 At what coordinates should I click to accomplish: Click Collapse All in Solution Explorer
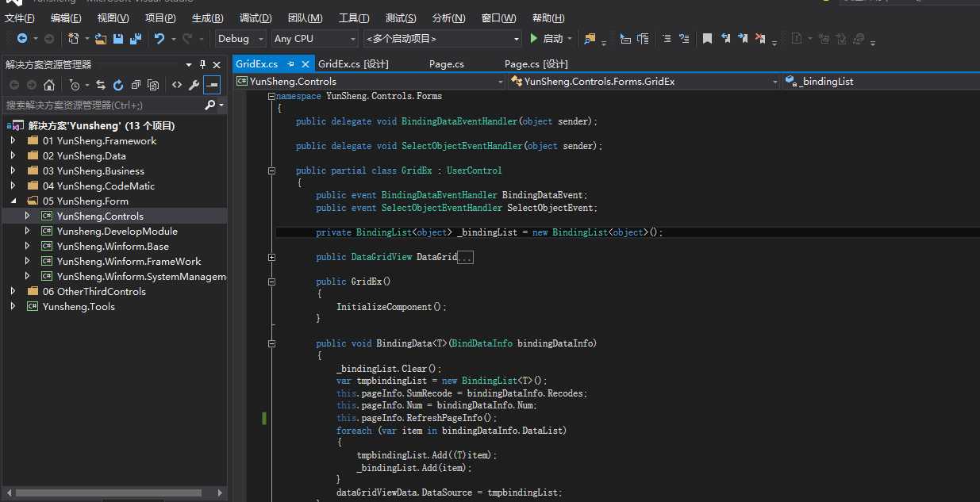136,85
